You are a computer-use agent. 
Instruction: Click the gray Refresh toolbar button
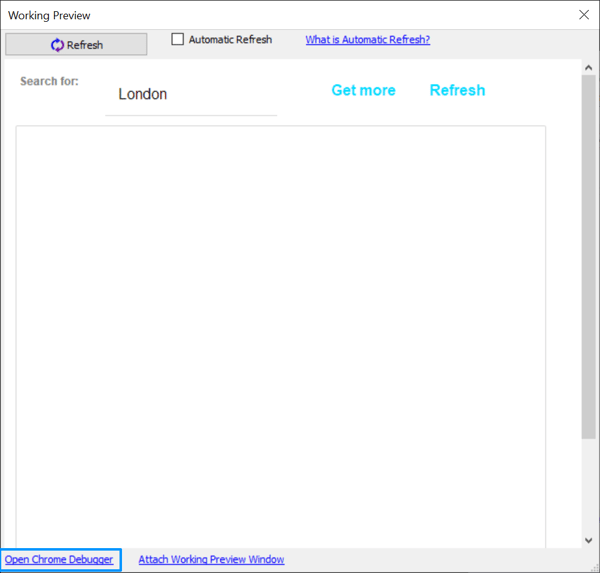[x=76, y=44]
